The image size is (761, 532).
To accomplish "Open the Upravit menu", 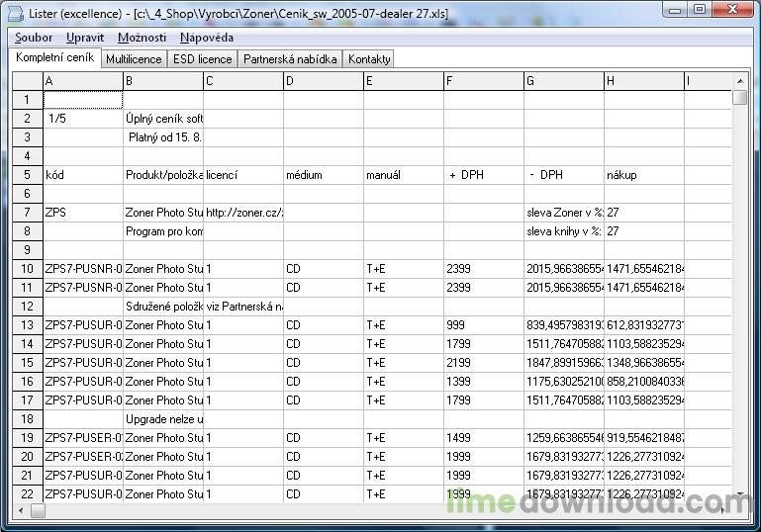I will tap(85, 38).
